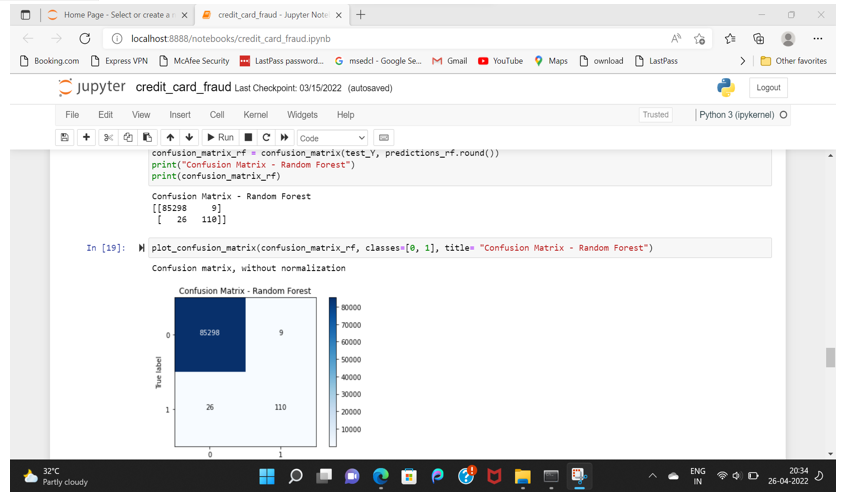Viewport: 852px width, 496px height.
Task: Click into the plot_confusion_matrix code cell
Action: point(459,248)
